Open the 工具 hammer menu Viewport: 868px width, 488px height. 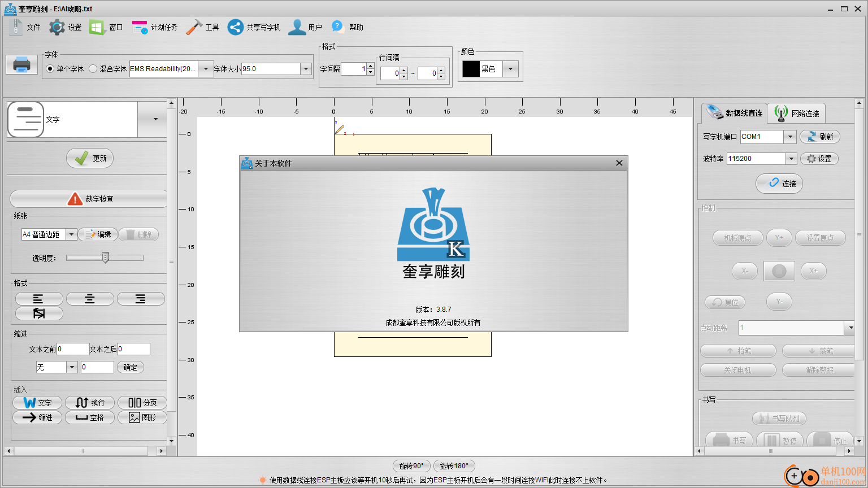tap(202, 27)
